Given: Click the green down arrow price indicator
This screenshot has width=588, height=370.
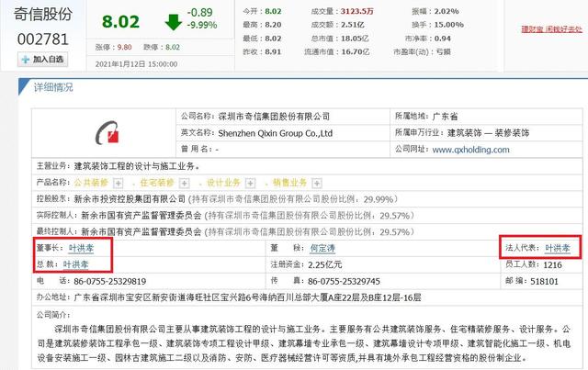Looking at the screenshot, I should click(x=174, y=22).
